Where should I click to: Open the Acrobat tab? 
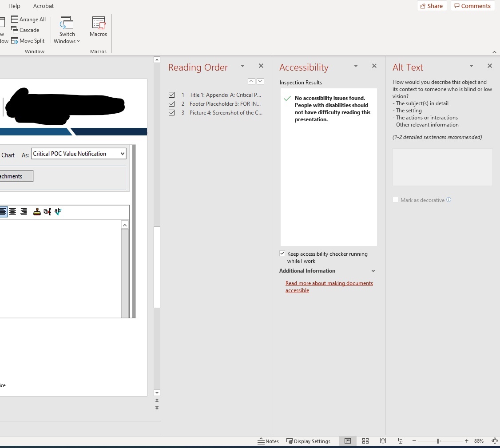tap(44, 6)
